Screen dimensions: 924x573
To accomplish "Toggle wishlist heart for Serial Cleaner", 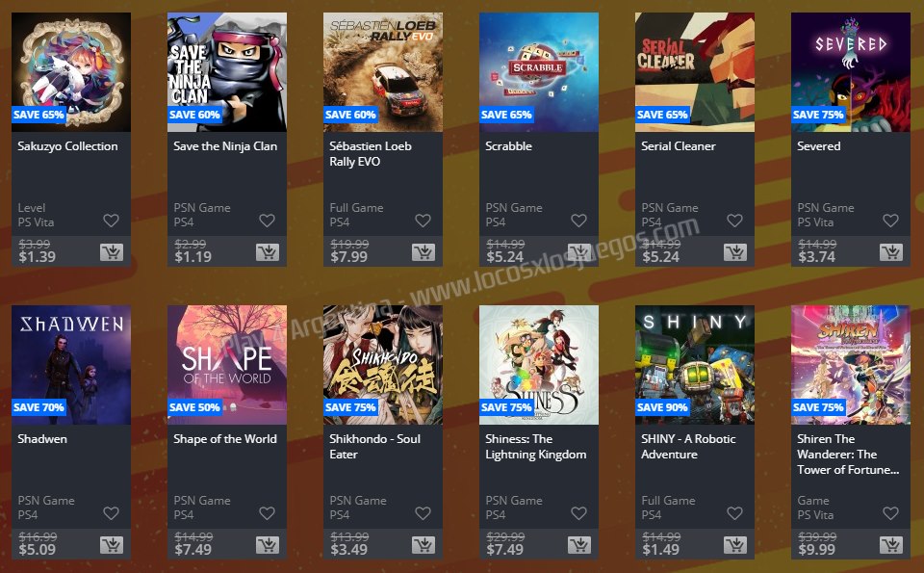I will click(734, 221).
